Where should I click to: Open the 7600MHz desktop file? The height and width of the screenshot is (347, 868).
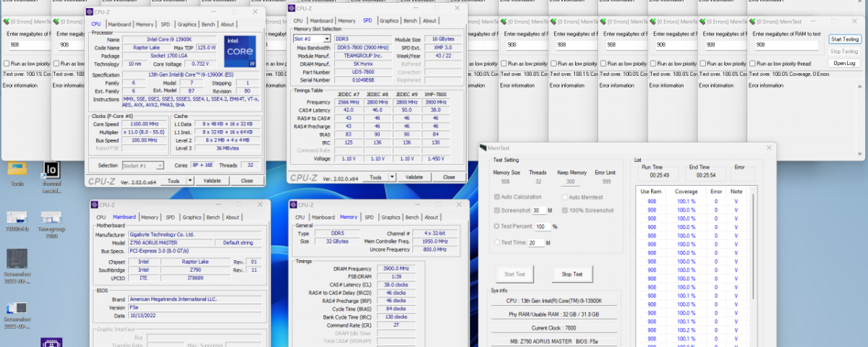pyautogui.click(x=17, y=218)
